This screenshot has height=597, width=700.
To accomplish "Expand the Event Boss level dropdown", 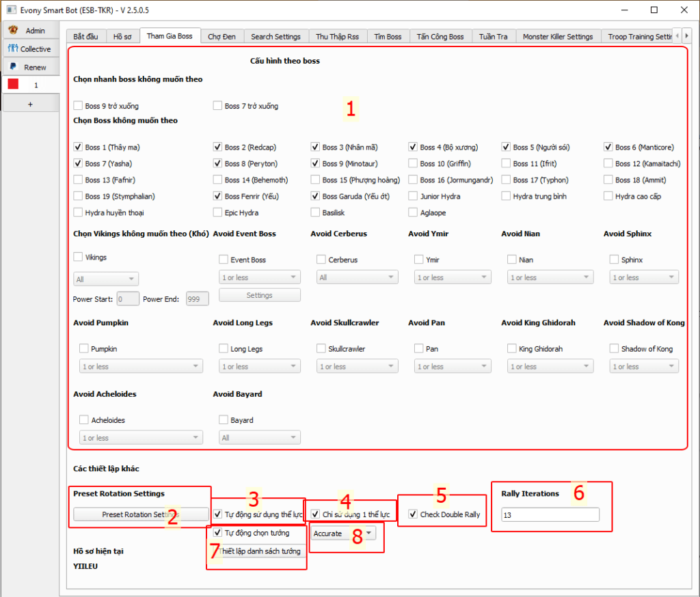I will [259, 278].
